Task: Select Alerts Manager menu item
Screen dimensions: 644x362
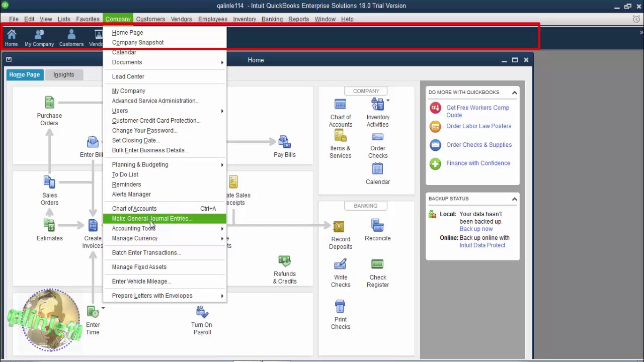Action: [x=165, y=195]
